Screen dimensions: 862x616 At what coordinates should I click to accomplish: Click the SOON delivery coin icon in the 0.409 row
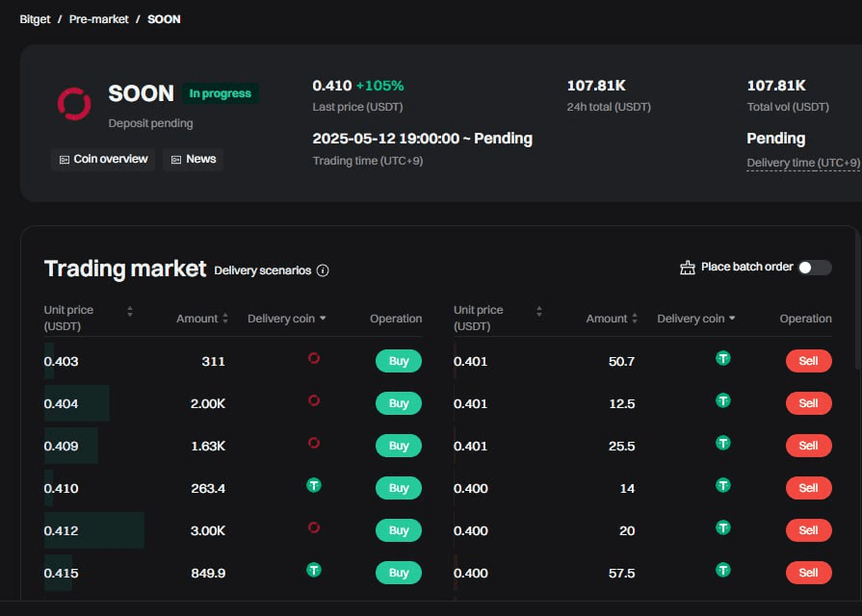point(314,443)
